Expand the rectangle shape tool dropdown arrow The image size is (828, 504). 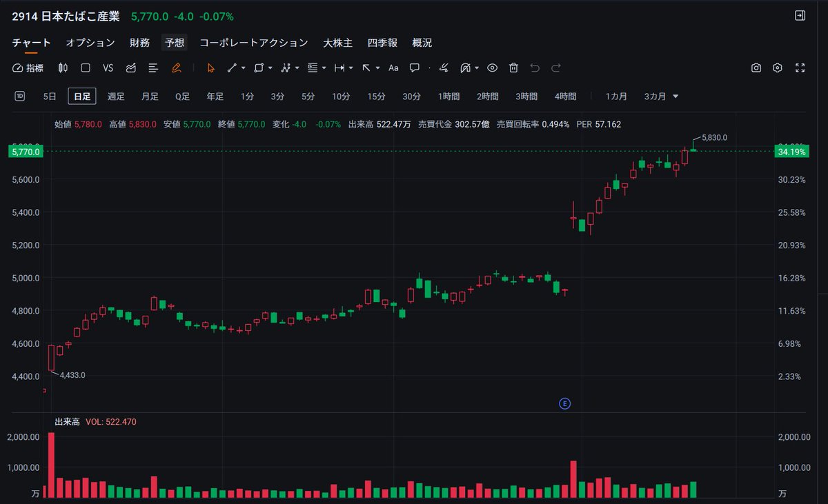(x=270, y=68)
